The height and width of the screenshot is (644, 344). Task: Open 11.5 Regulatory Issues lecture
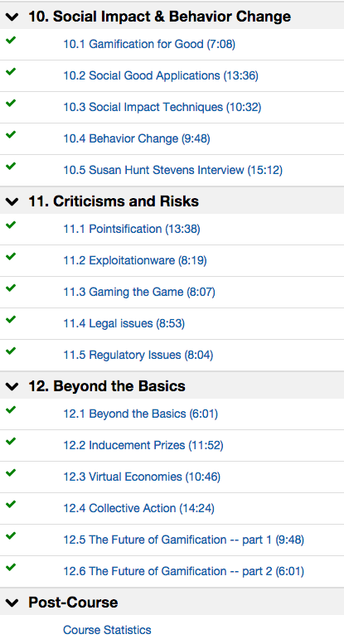[138, 355]
